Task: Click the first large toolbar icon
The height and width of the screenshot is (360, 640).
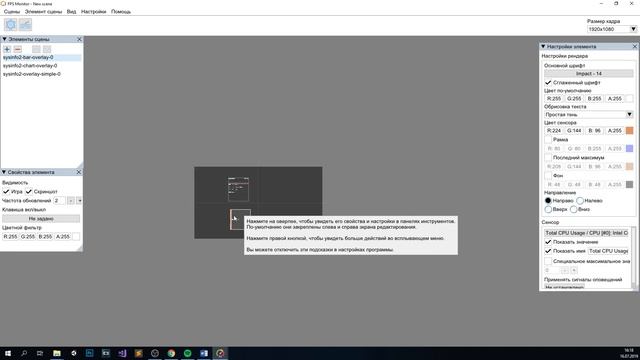Action: click(11, 24)
